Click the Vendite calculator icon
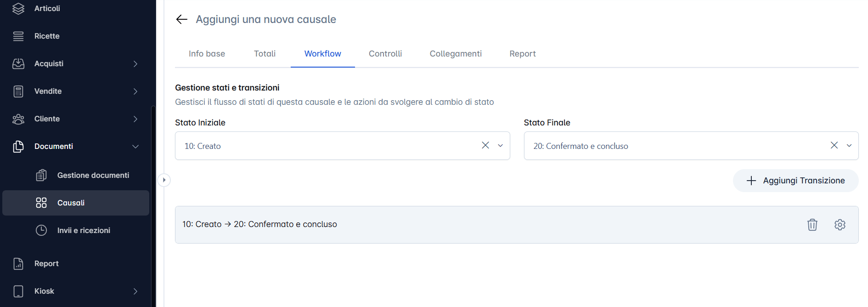This screenshot has width=868, height=307. click(18, 91)
